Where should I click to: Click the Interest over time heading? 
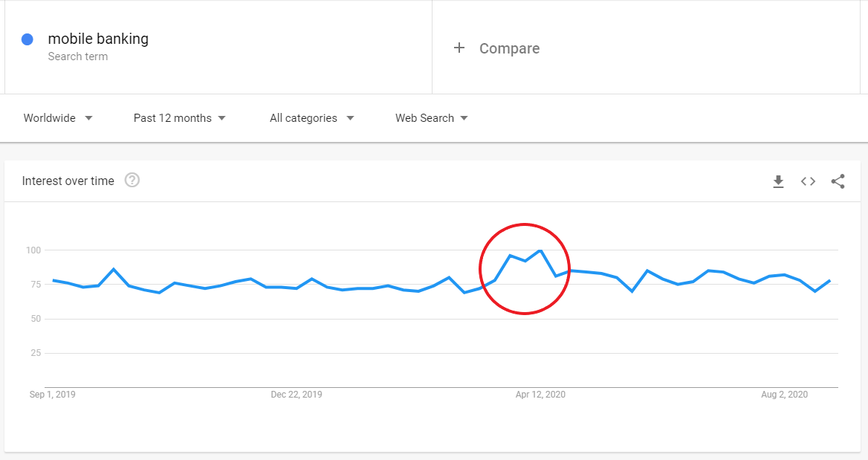pyautogui.click(x=68, y=181)
